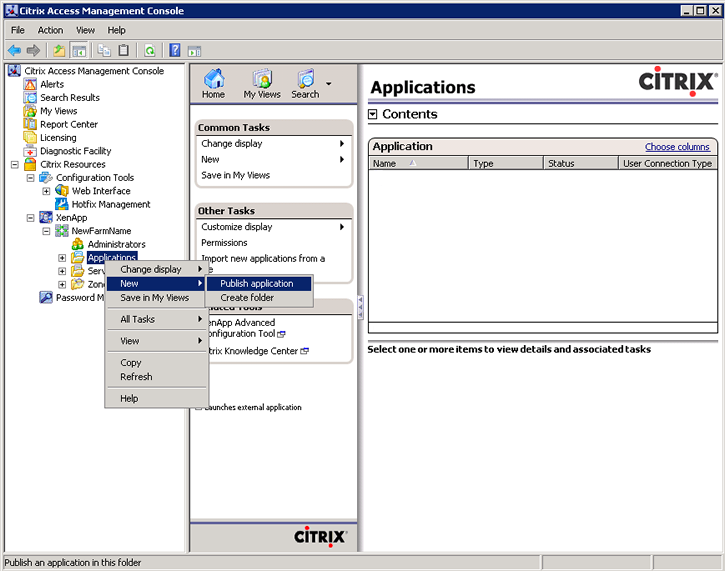The image size is (725, 571).
Task: Open the dropdown arrow beside Search
Action: pyautogui.click(x=328, y=84)
